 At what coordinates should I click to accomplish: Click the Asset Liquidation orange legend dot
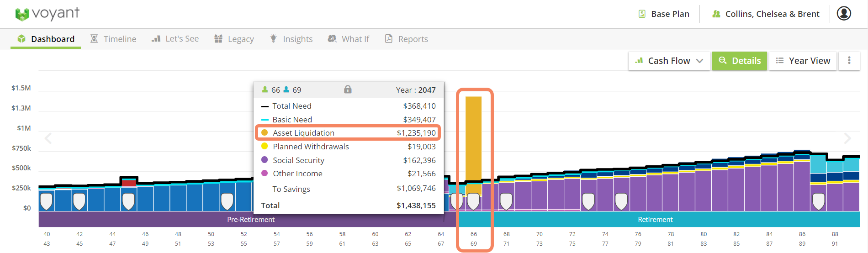[265, 132]
